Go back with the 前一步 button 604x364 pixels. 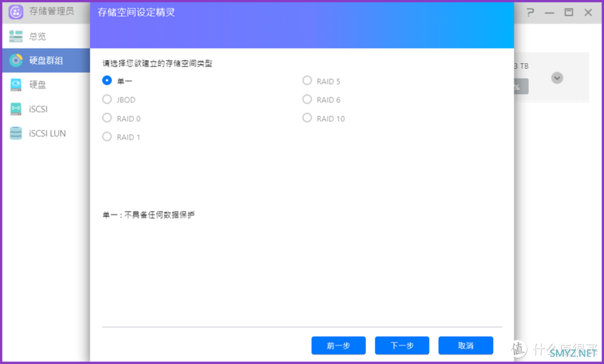(x=338, y=346)
